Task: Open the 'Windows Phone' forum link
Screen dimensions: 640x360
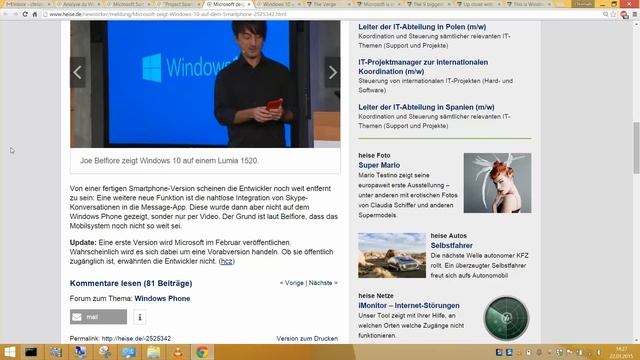Action: coord(162,298)
